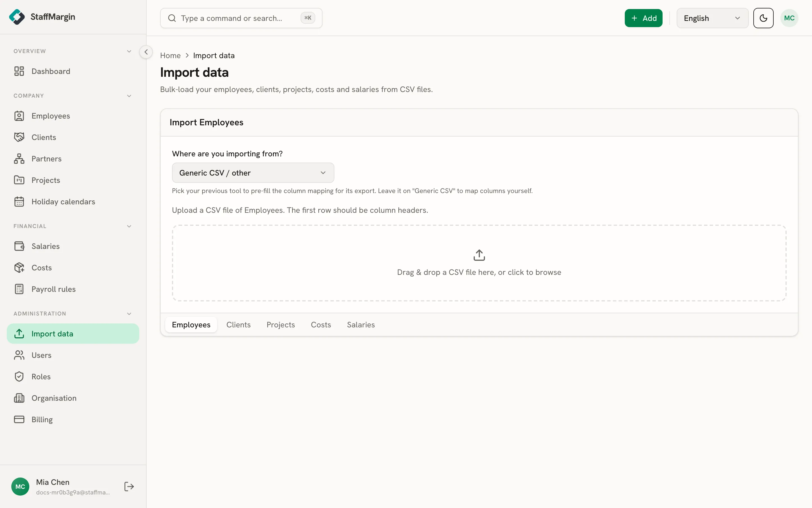Click the Organisation building icon

click(x=19, y=398)
